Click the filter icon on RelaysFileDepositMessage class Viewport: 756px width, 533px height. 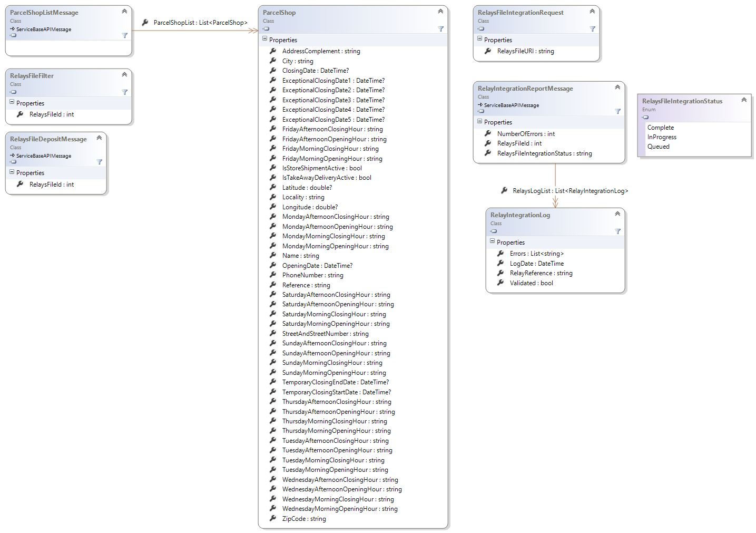pos(99,162)
